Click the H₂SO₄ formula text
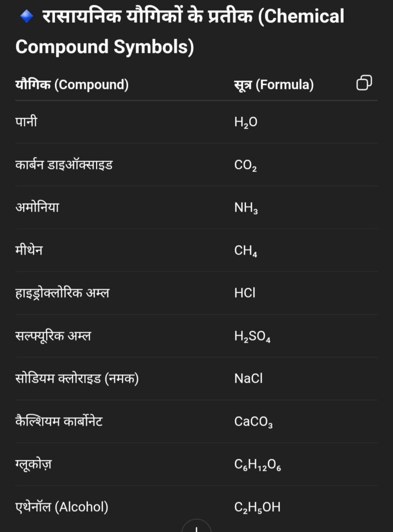The image size is (393, 532). tap(252, 336)
